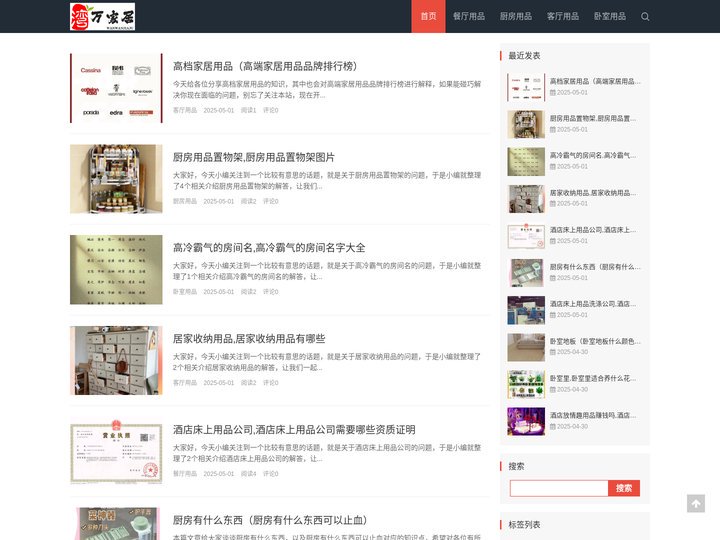This screenshot has width=720, height=540.
Task: Open article 居家收纳用品,居家收纳用品有哪些
Action: [249, 339]
